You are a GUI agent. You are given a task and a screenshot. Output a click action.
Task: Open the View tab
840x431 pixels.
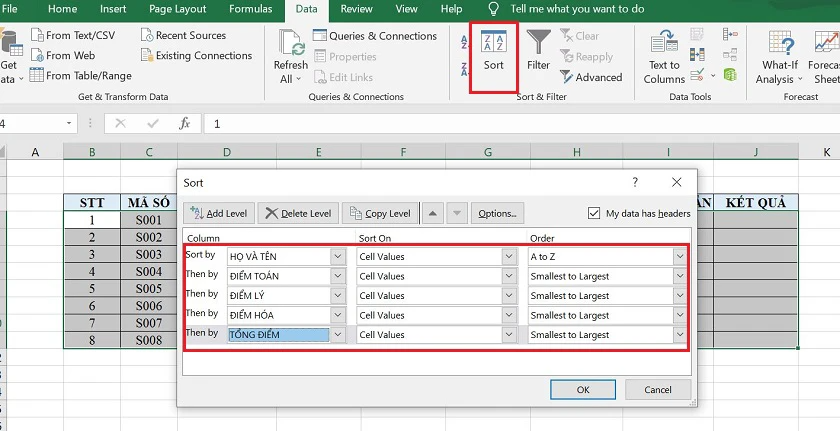pyautogui.click(x=407, y=9)
